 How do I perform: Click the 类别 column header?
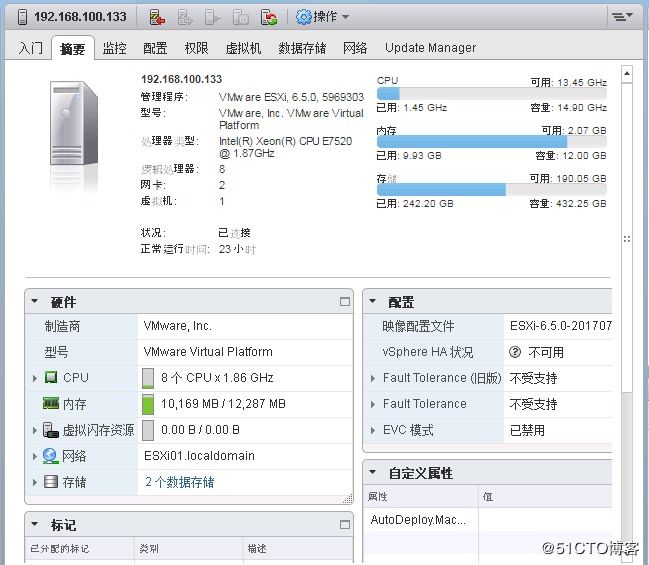pos(189,549)
